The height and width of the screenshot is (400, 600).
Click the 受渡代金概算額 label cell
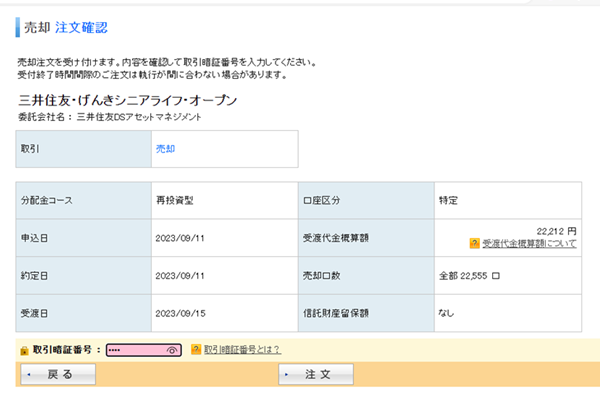[x=366, y=238]
